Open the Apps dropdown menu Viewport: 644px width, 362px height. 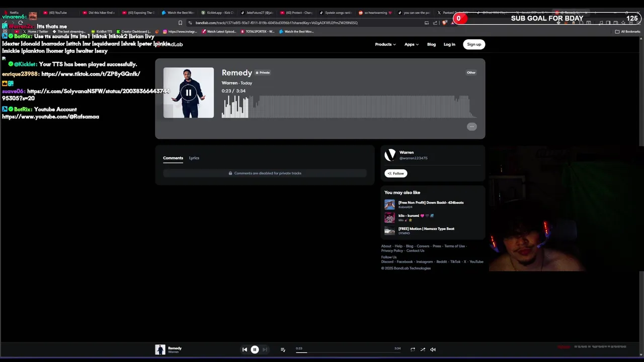412,44
